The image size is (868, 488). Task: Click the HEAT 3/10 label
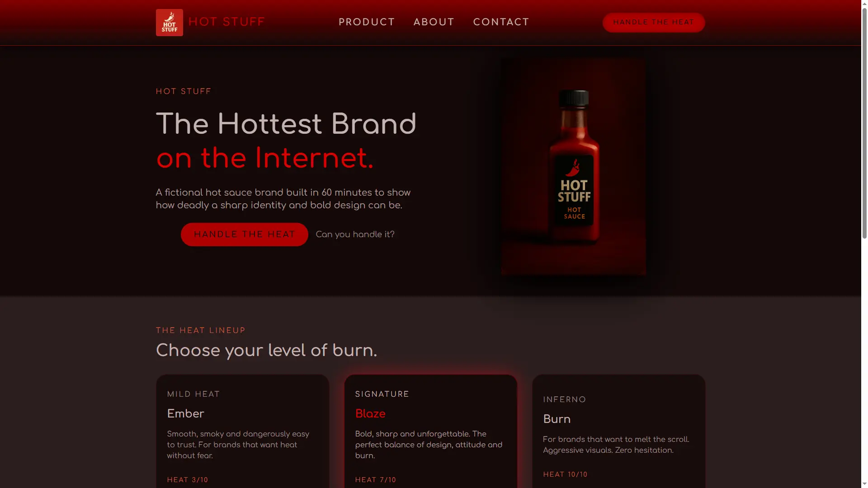188,480
